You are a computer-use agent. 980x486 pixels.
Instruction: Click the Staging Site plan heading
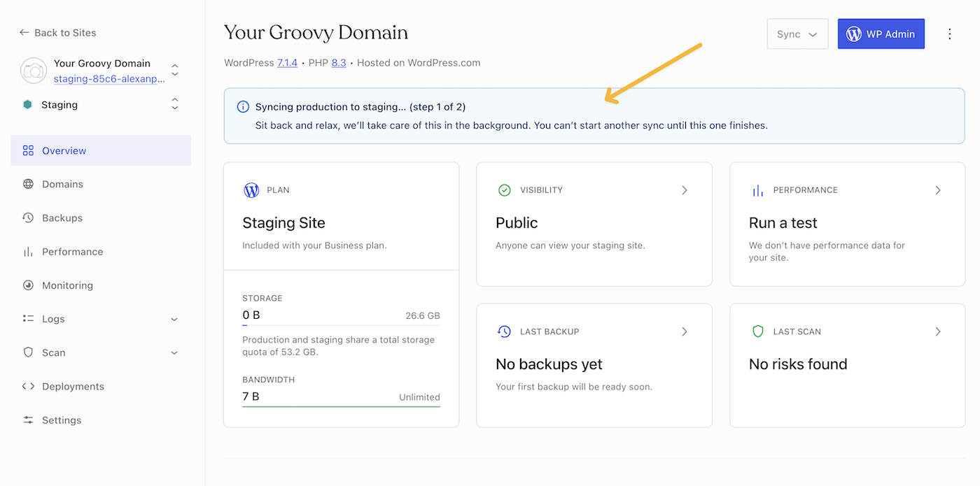pyautogui.click(x=283, y=223)
